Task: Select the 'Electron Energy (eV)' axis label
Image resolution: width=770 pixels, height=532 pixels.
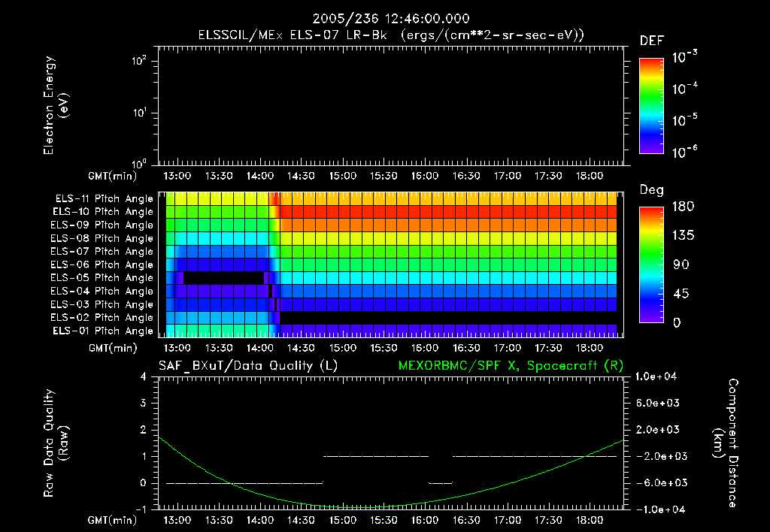Action: click(x=56, y=105)
